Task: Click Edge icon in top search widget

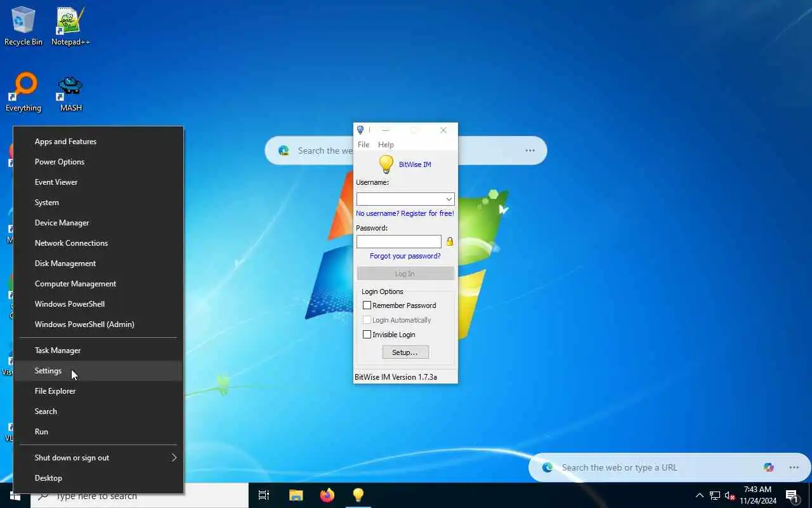Action: click(x=284, y=150)
